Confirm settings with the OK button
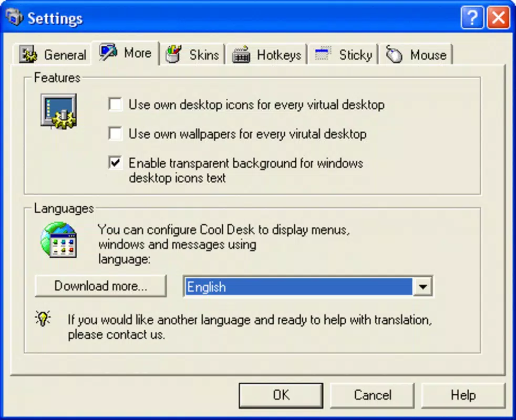Viewport: 516px width, 420px height. pyautogui.click(x=281, y=395)
